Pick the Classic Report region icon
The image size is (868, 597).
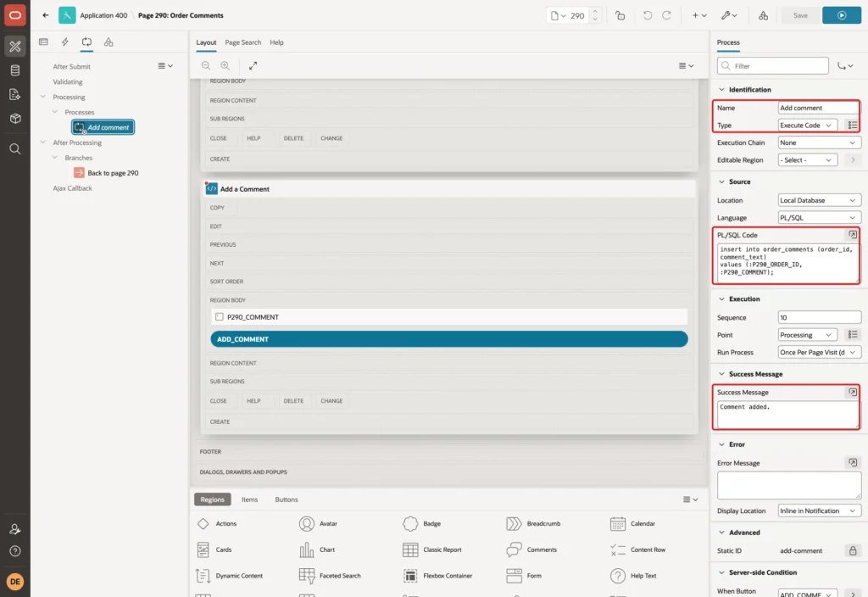click(410, 550)
